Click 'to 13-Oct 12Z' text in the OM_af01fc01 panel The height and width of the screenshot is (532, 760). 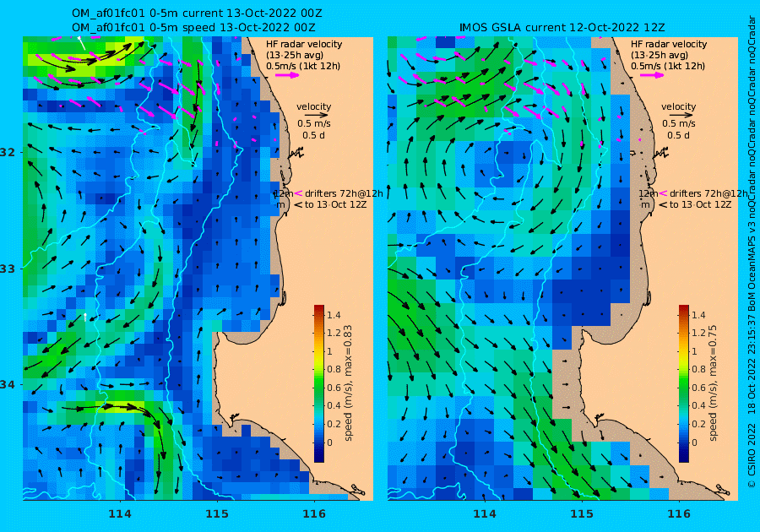[x=335, y=204]
